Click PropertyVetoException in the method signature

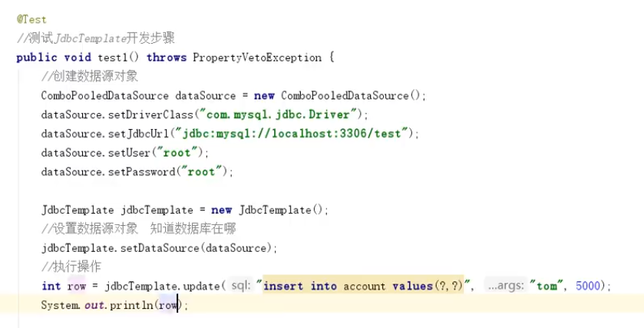pyautogui.click(x=257, y=58)
